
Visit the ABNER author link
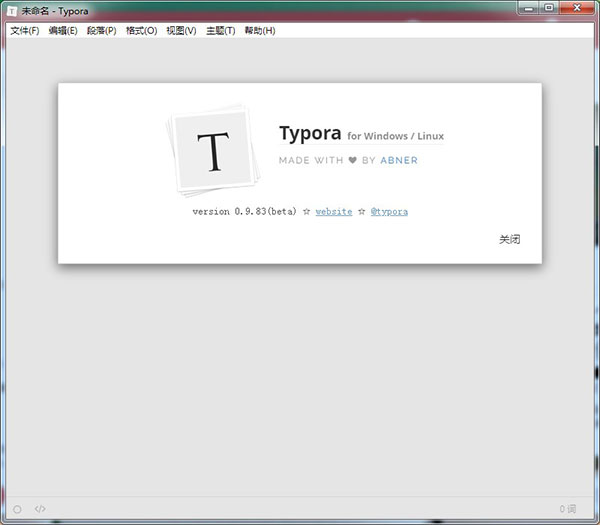399,160
